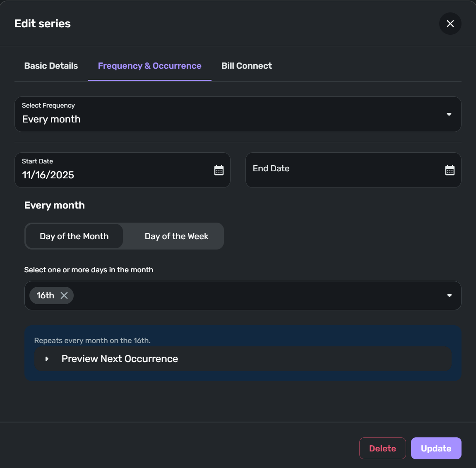476x468 pixels.
Task: Open the Start Date calendar picker icon
Action: (219, 170)
